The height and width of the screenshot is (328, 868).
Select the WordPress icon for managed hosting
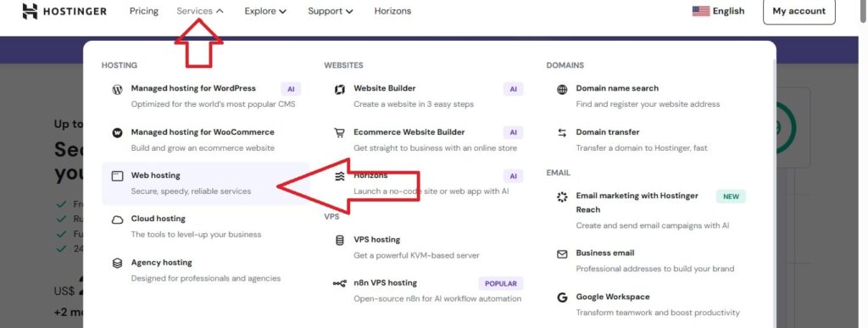(x=117, y=89)
